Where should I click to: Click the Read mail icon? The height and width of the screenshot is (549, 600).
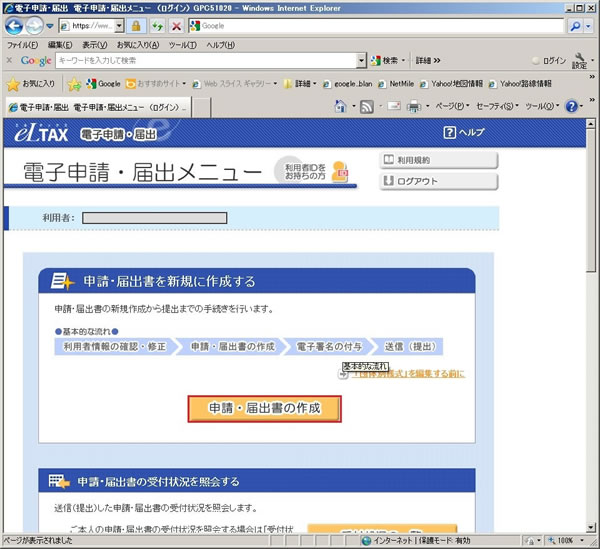point(394,106)
